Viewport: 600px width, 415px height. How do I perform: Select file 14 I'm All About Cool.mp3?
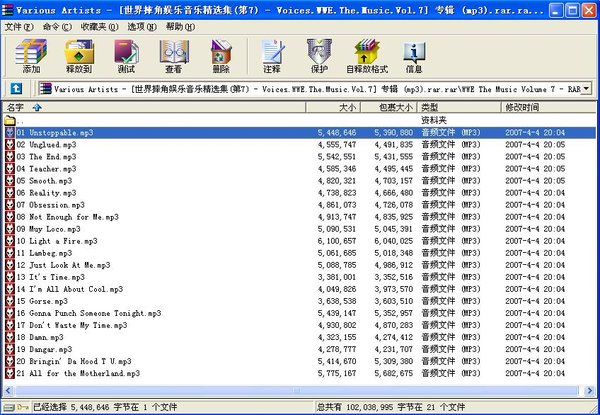[x=70, y=289]
